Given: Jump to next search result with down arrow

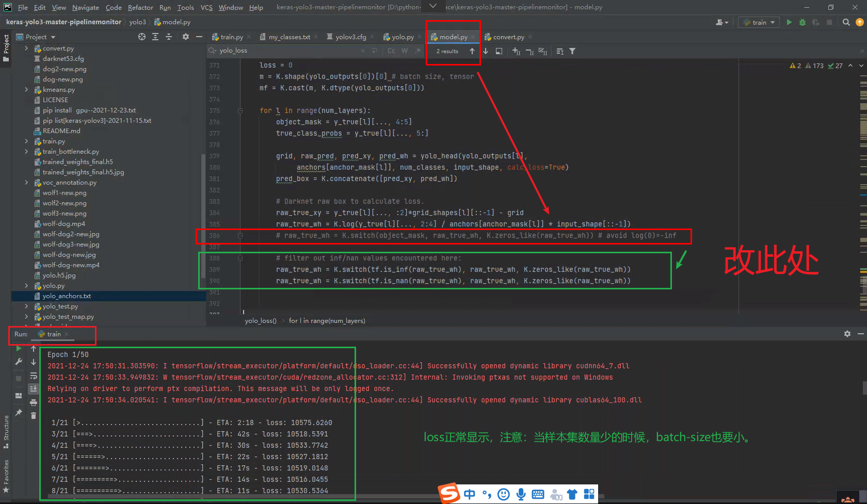Looking at the screenshot, I should coord(485,51).
